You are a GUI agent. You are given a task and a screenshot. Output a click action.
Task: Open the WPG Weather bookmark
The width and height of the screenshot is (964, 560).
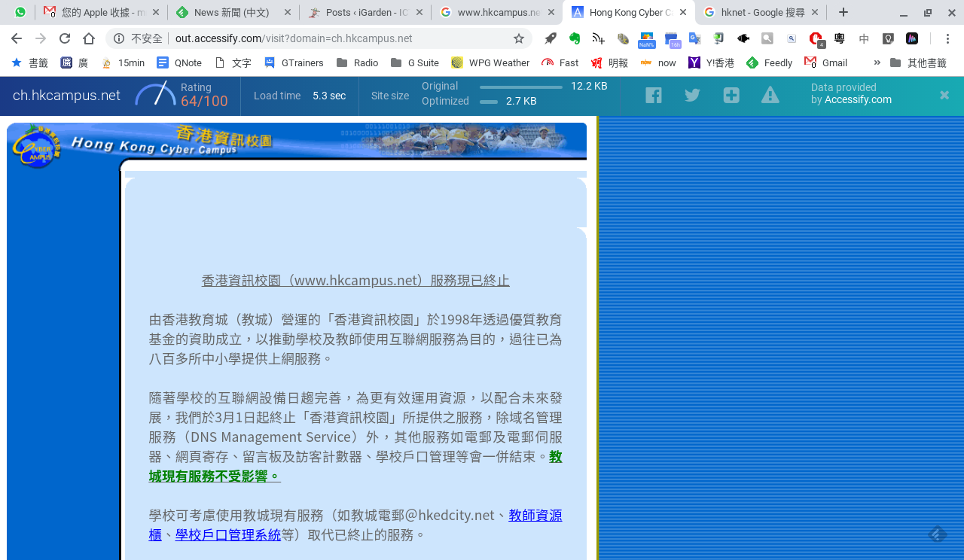[x=490, y=62]
